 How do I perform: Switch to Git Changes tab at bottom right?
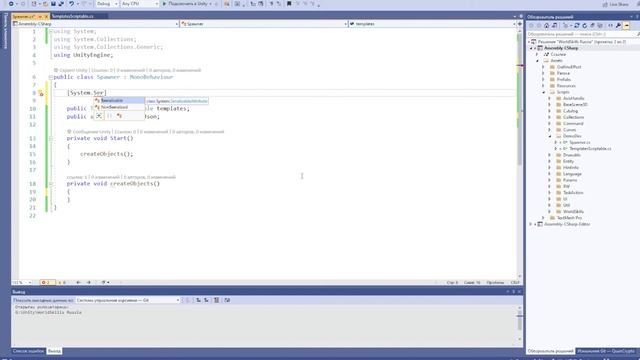[606, 351]
